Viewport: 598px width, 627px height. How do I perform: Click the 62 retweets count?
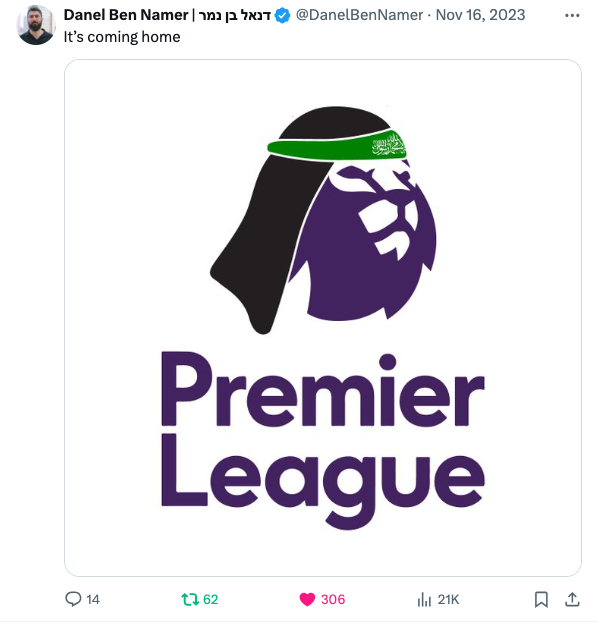click(x=210, y=599)
